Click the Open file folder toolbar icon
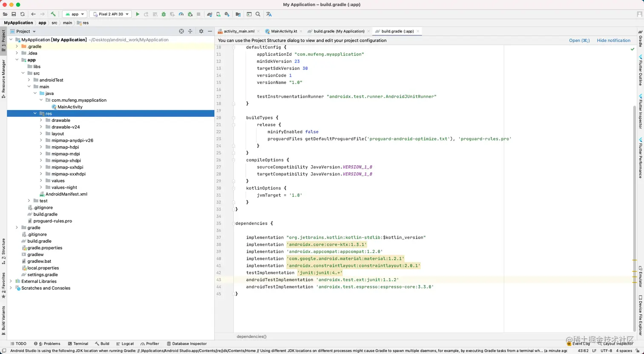644x354 pixels. (5, 14)
